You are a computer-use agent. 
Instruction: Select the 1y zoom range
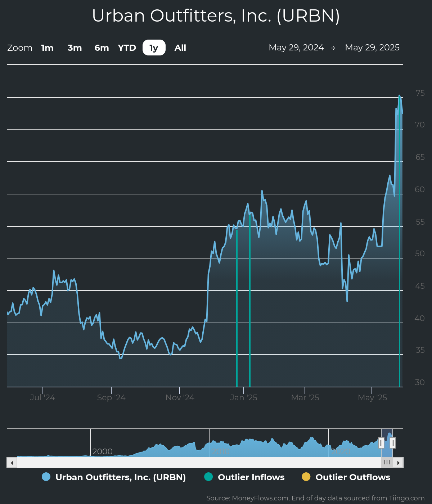pyautogui.click(x=154, y=48)
